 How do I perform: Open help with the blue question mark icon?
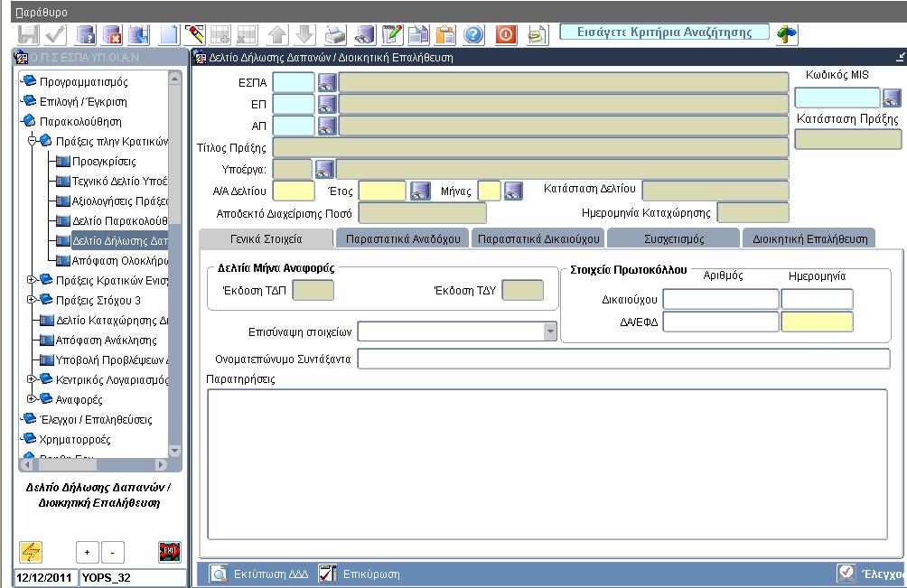coord(473,35)
